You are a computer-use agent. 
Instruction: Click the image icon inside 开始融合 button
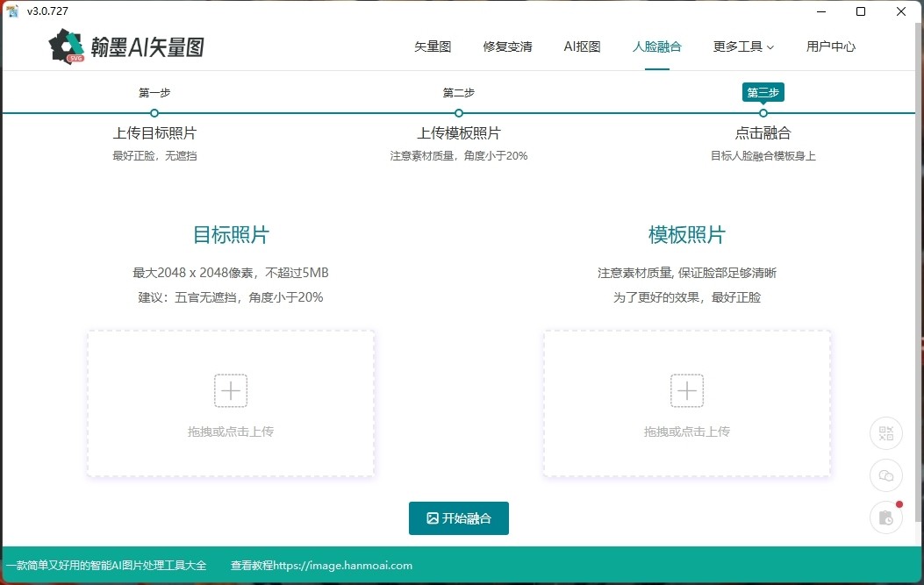coord(434,517)
